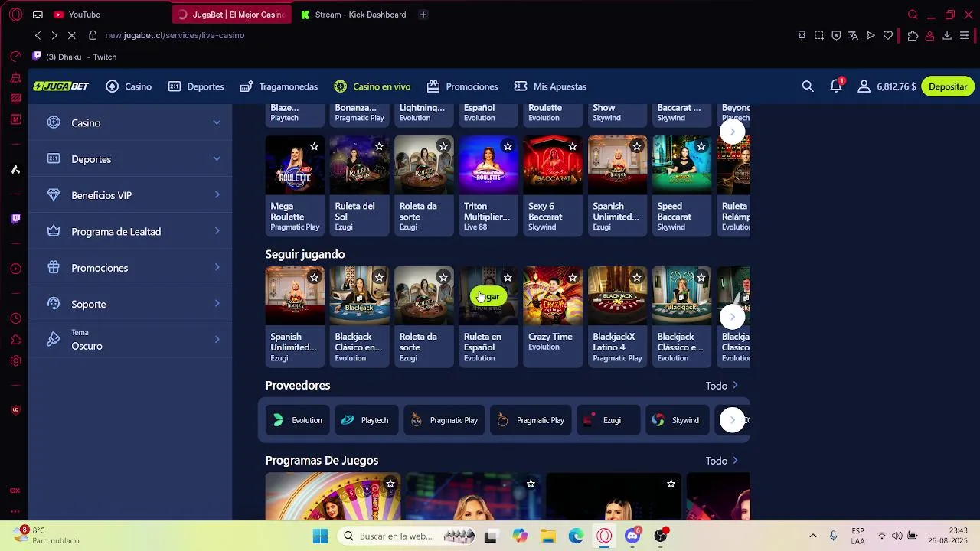Click the browser reload/stop icon

pos(71,35)
